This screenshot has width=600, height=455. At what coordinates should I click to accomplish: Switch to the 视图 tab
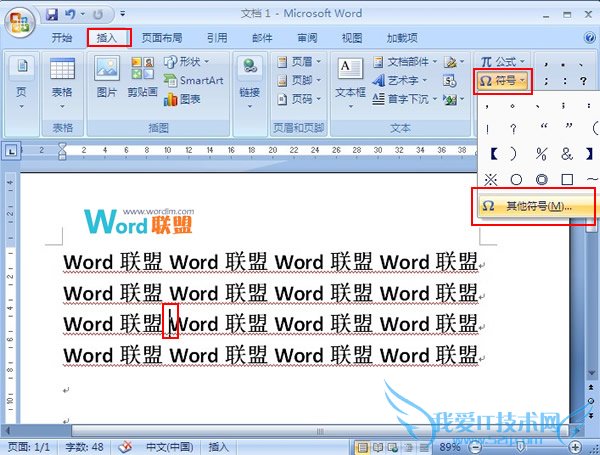coord(352,38)
